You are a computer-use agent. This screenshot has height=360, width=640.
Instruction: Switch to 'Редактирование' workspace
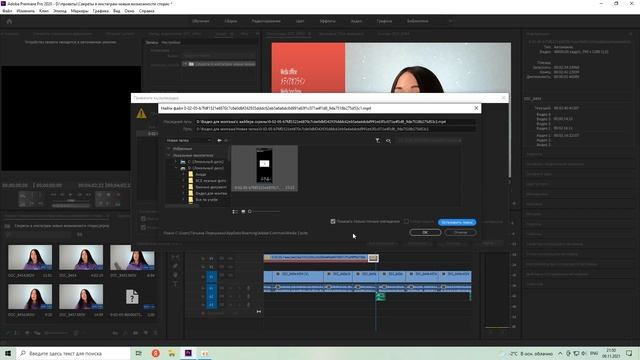coord(266,21)
